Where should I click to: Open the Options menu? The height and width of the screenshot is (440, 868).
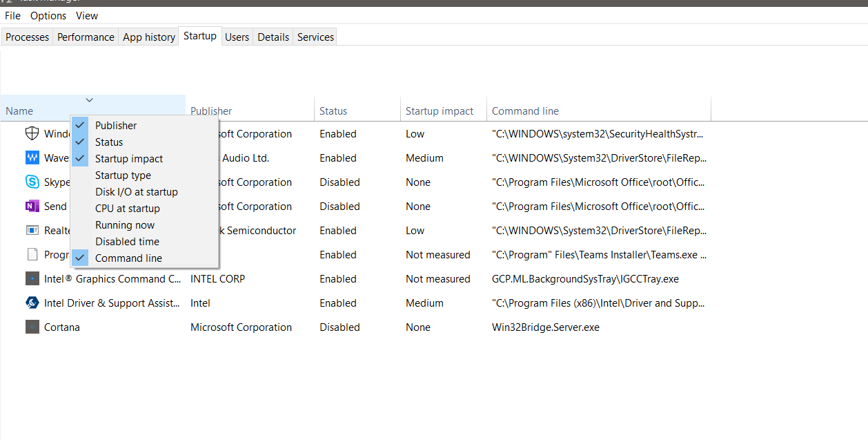[x=48, y=15]
